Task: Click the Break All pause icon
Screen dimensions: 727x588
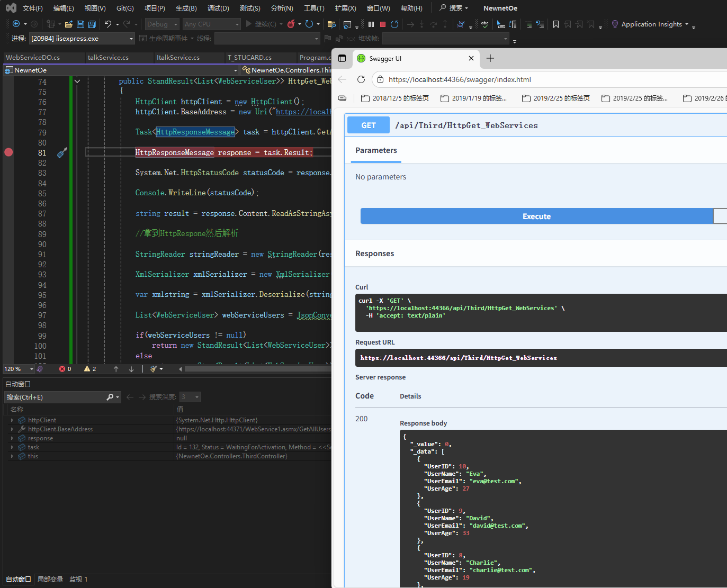Action: pyautogui.click(x=371, y=24)
